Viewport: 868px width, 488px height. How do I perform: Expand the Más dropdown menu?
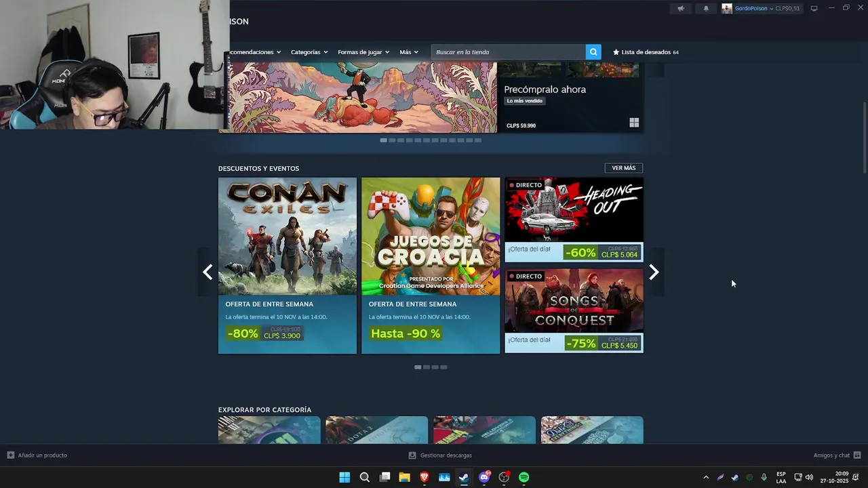click(x=409, y=52)
